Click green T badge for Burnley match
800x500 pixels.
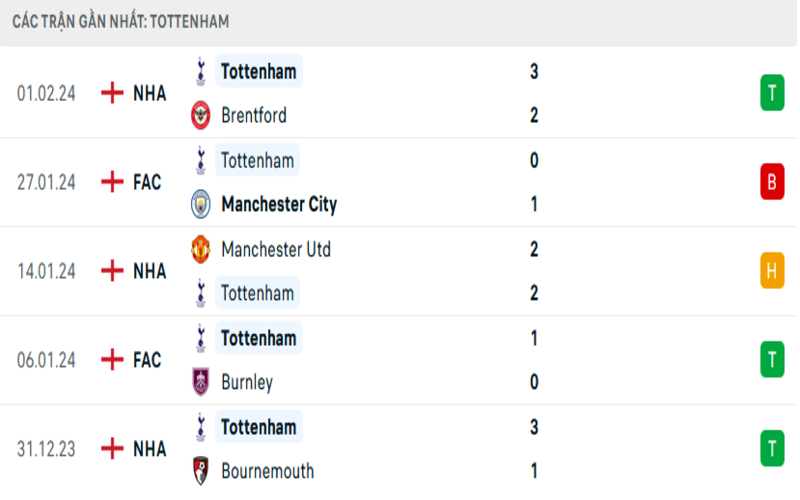(771, 359)
